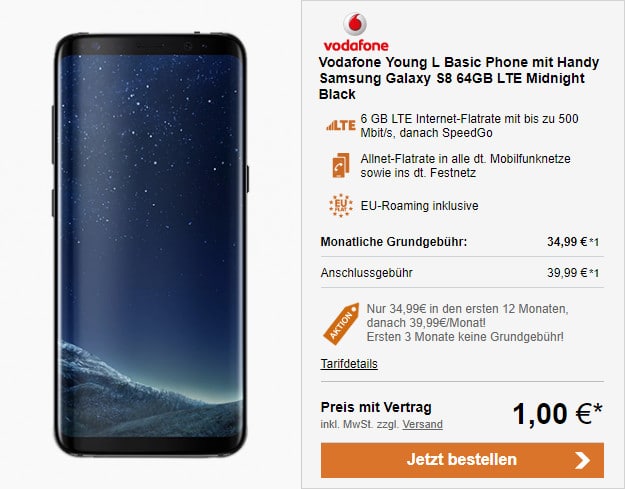Image resolution: width=625 pixels, height=489 pixels.
Task: Click the Preis mit Vertrag label
Action: tap(376, 408)
